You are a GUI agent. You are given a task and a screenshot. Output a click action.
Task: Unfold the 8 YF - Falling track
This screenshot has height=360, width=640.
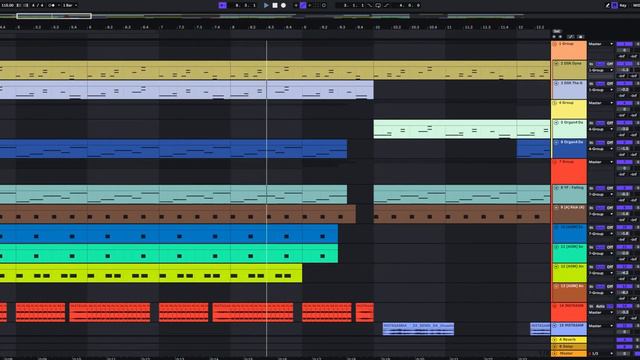point(556,188)
